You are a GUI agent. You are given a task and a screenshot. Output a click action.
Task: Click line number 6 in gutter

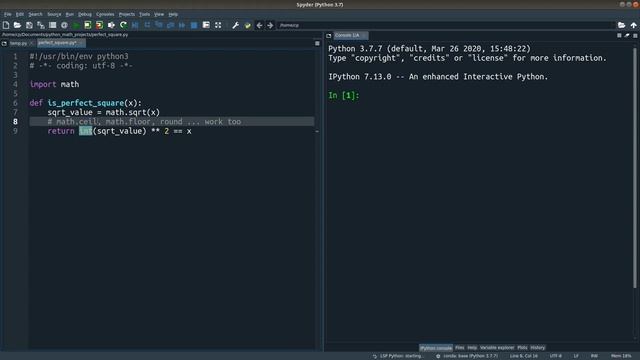15,103
